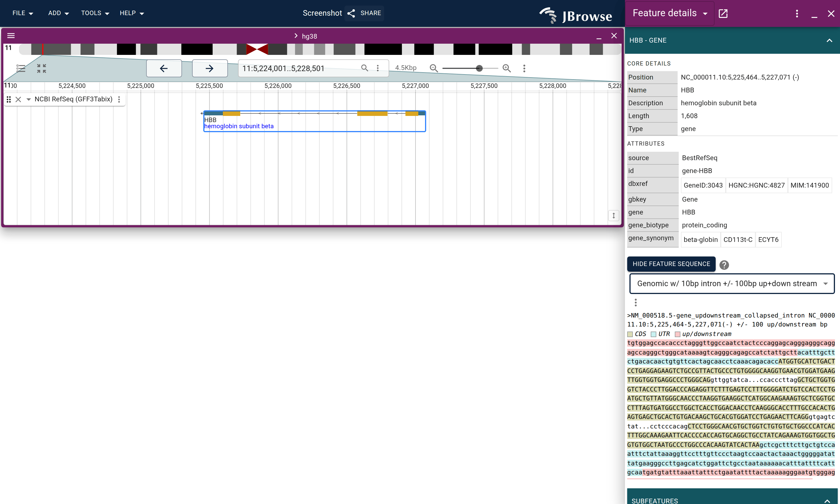Grab the NCBI RefSeq track drag handle
This screenshot has height=504, width=840.
[9, 99]
